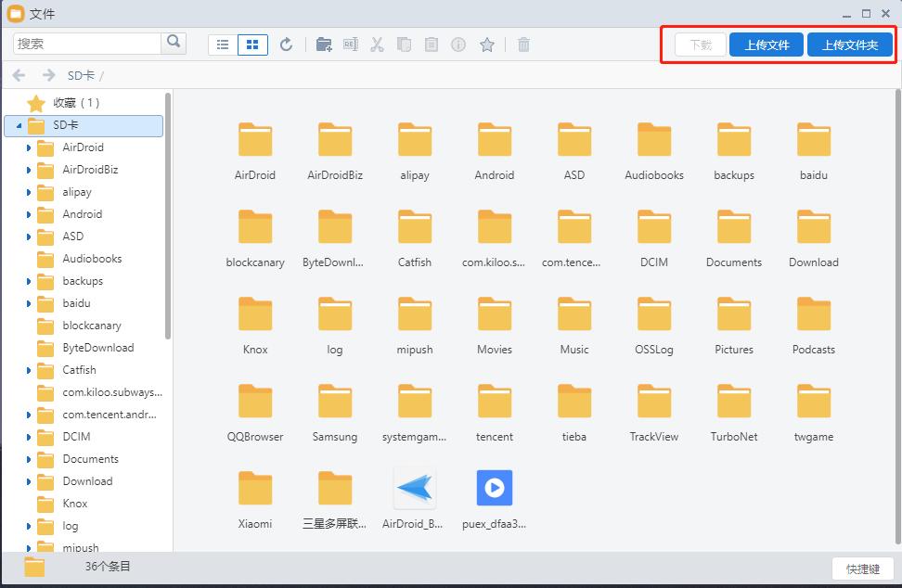
Task: Click the 上传文件 button
Action: (767, 45)
